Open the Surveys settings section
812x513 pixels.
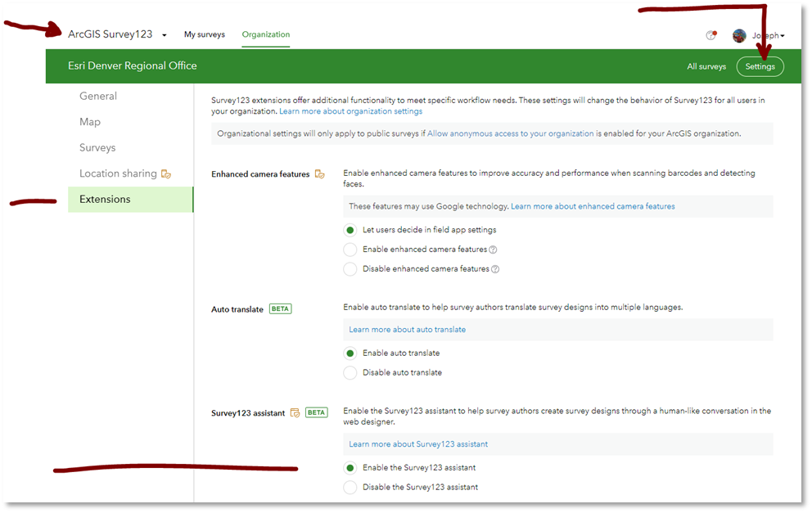pyautogui.click(x=97, y=147)
